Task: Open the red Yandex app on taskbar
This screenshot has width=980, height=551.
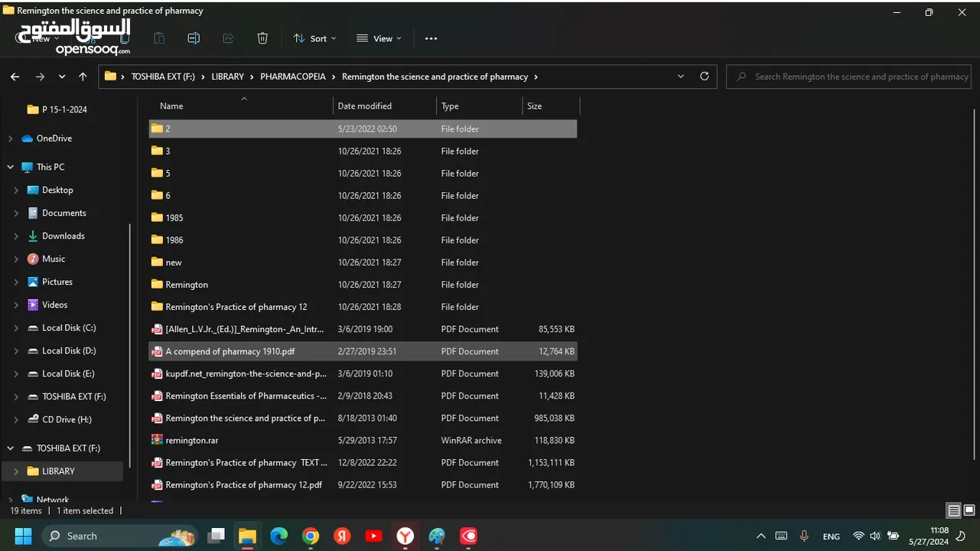Action: (342, 536)
